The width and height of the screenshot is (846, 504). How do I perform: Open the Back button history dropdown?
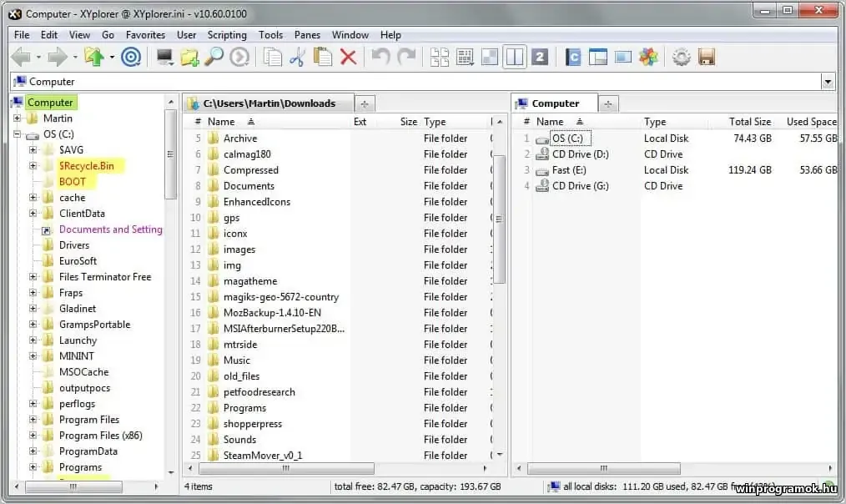point(38,57)
